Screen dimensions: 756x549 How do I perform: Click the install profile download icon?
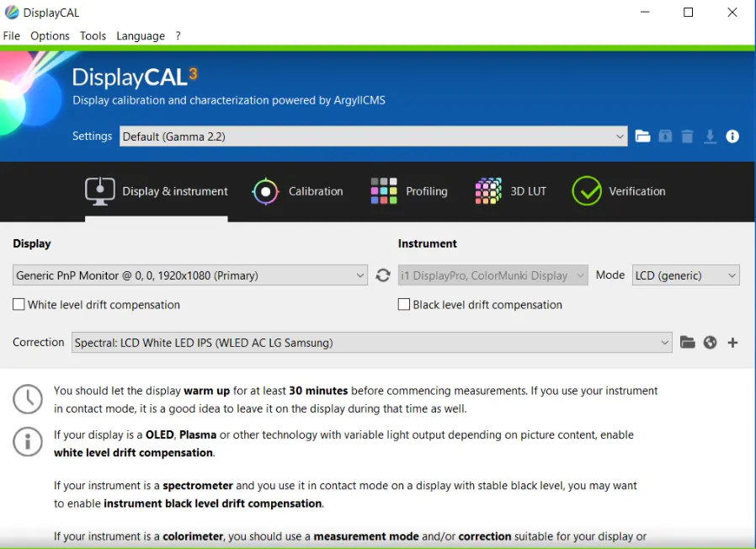tap(710, 136)
